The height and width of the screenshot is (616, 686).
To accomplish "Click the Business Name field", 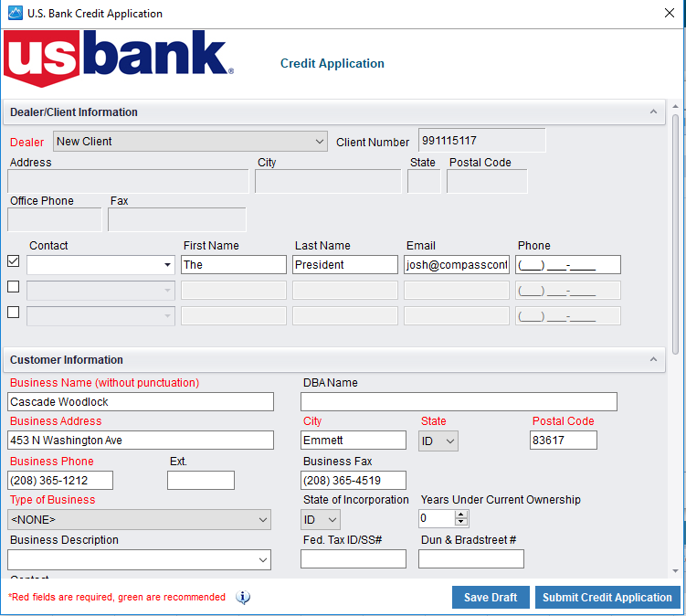I will pos(141,402).
